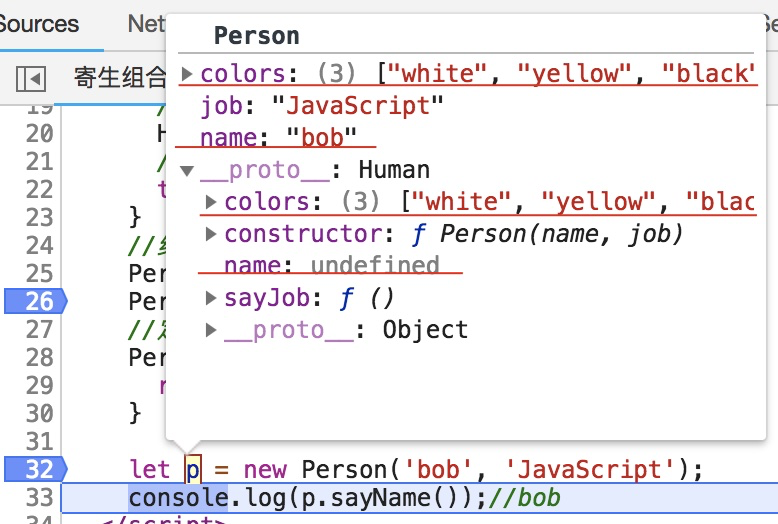Click line number 20 in gutter

(39, 133)
